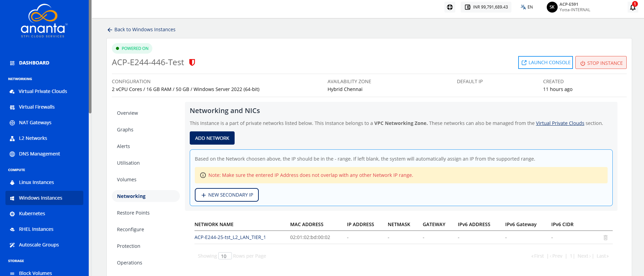The width and height of the screenshot is (644, 276).
Task: Select the Reconfigure tab
Action: coord(131,229)
